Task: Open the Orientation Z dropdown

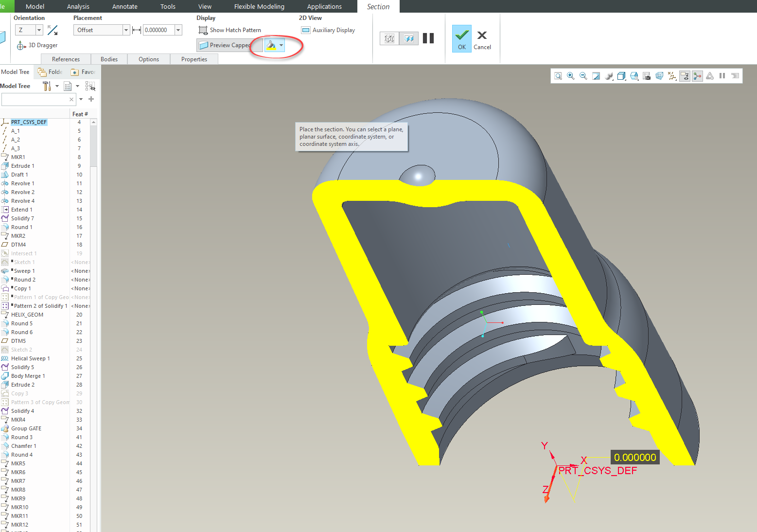Action: coord(39,30)
